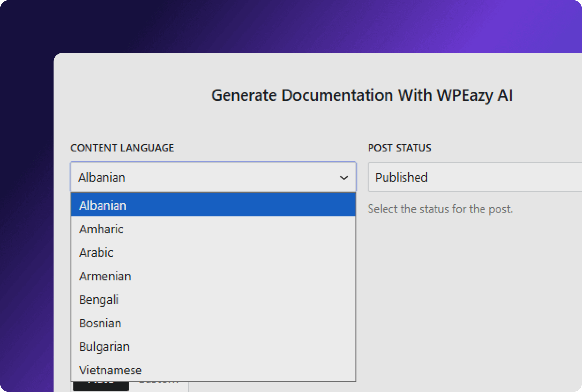Pick Arabic in the language dropdown list
Screen dimensions: 582x392
tap(213, 253)
